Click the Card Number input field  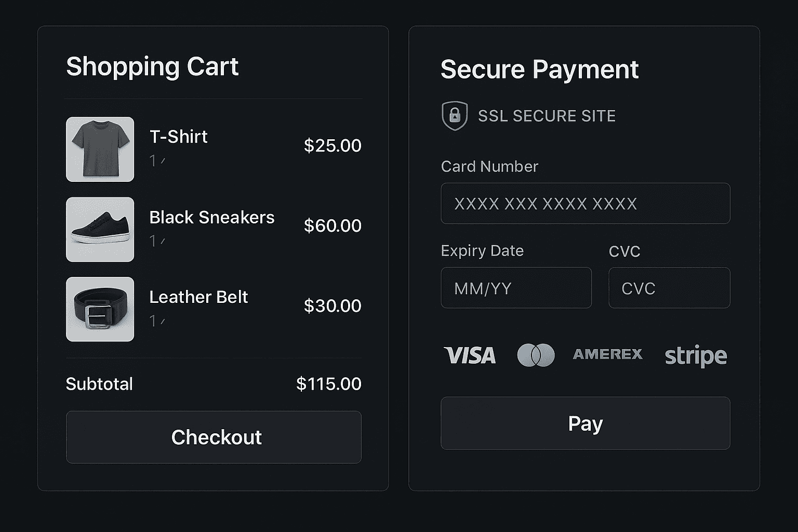coord(586,204)
